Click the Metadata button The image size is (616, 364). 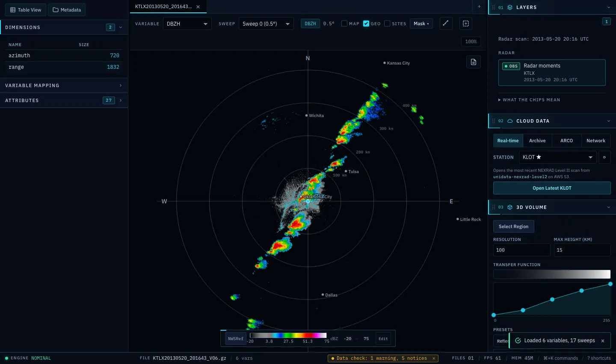tap(67, 10)
